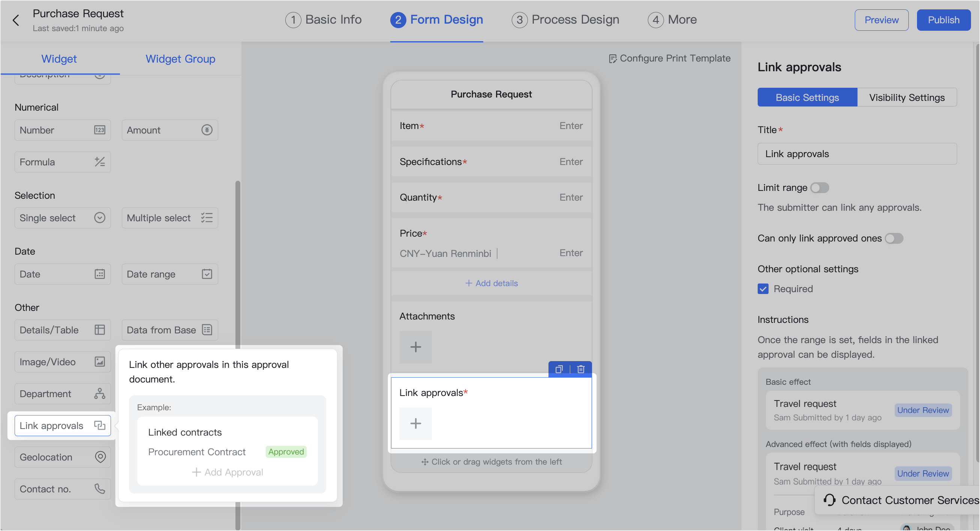Click the Title input field
The height and width of the screenshot is (531, 980).
[857, 154]
